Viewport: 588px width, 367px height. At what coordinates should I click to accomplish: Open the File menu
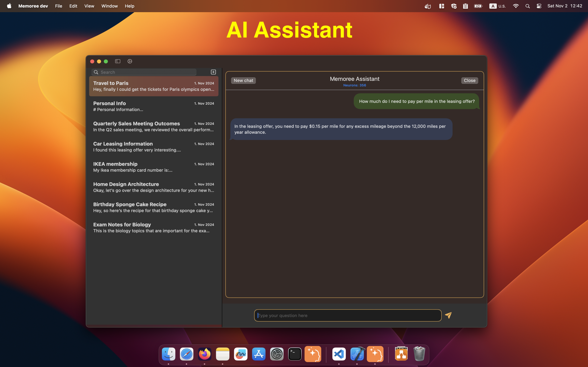[59, 6]
